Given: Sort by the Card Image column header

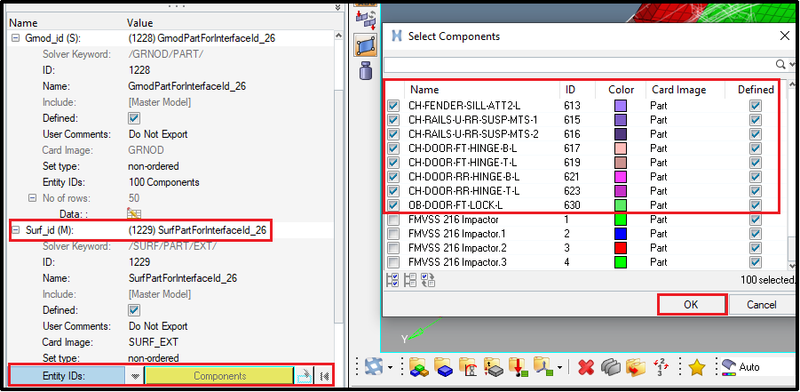Looking at the screenshot, I should 679,89.
